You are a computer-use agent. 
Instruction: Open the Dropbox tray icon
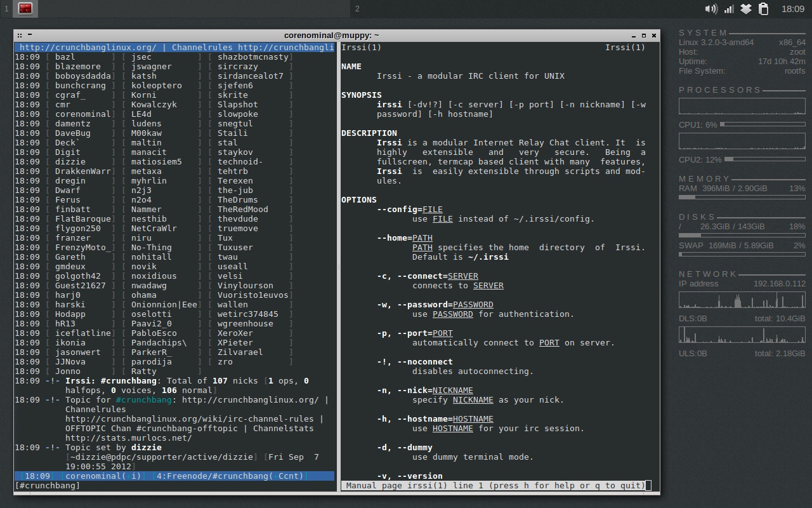[x=746, y=9]
